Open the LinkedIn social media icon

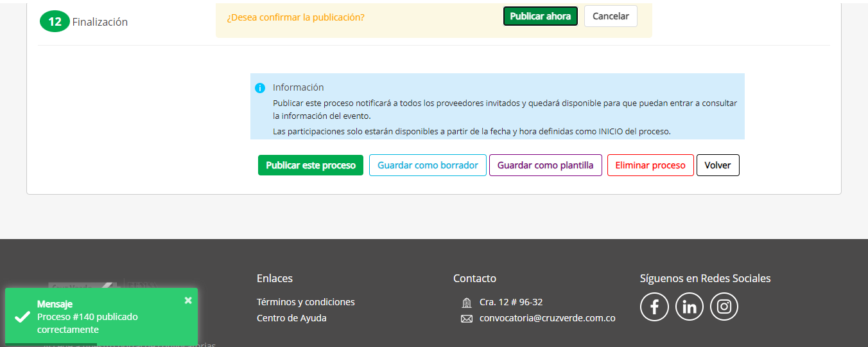(x=690, y=307)
